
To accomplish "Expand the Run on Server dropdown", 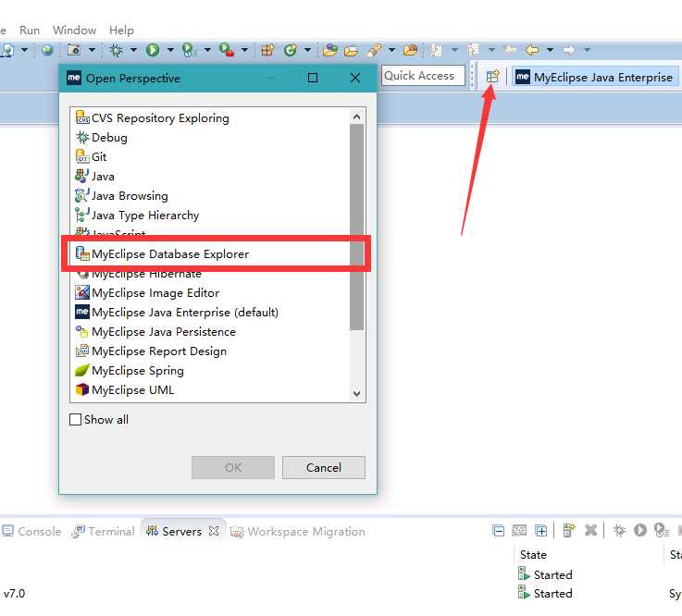I will (x=208, y=50).
